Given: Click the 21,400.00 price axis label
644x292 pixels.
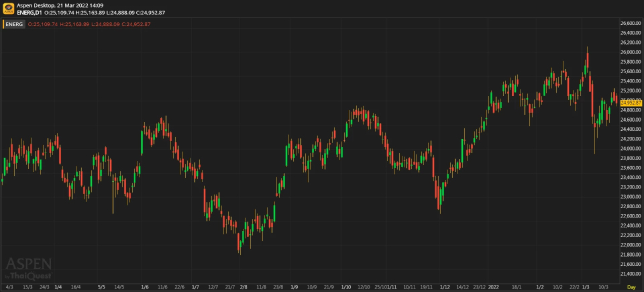Looking at the screenshot, I should click(631, 274).
